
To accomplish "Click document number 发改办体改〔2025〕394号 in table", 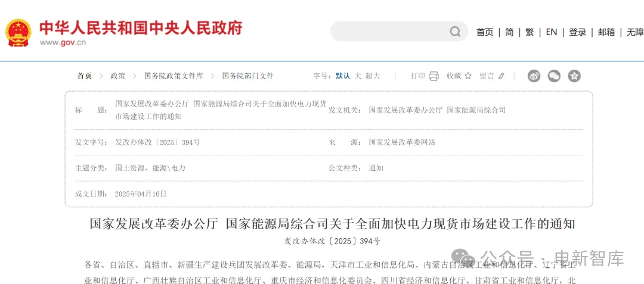I will click(157, 143).
